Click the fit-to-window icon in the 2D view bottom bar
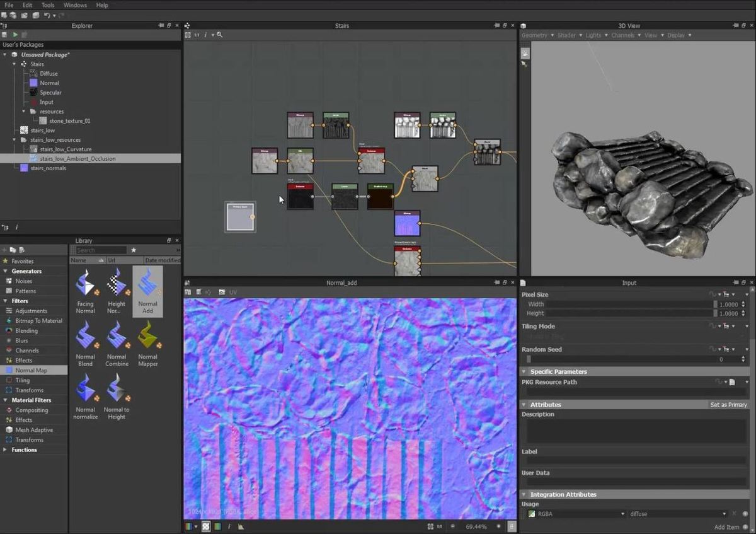The image size is (756, 534). [430, 526]
